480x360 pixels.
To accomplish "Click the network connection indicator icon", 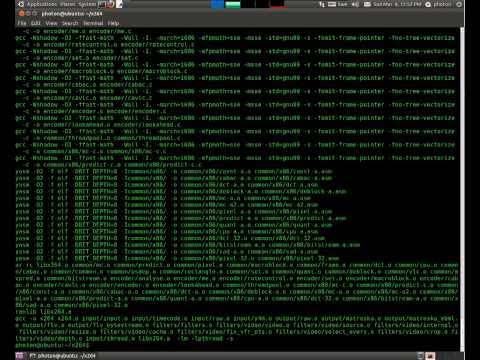I will [322, 4].
